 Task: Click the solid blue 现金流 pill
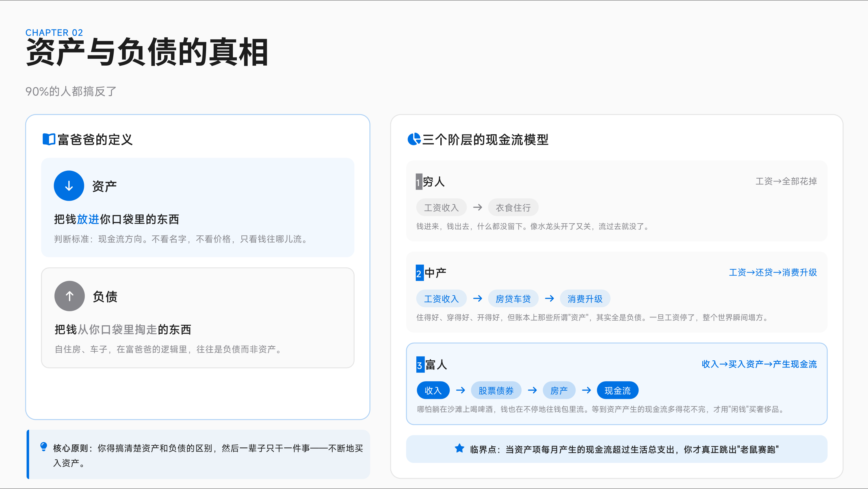coord(617,390)
